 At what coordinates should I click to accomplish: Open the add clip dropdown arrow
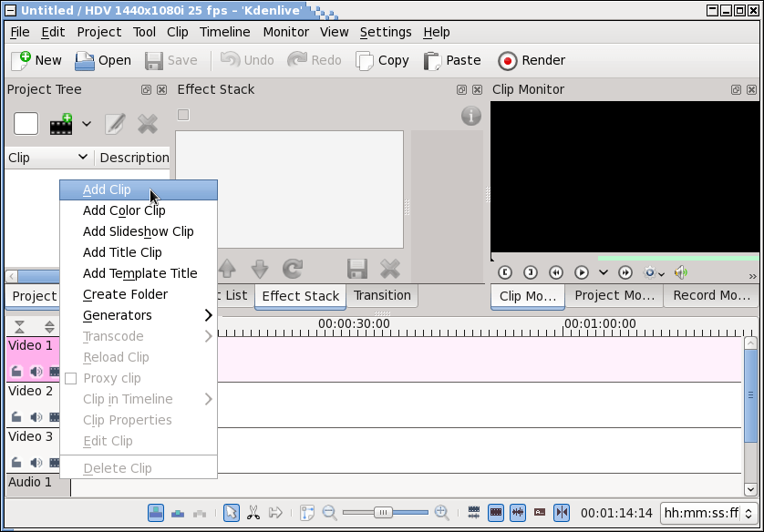pos(87,124)
